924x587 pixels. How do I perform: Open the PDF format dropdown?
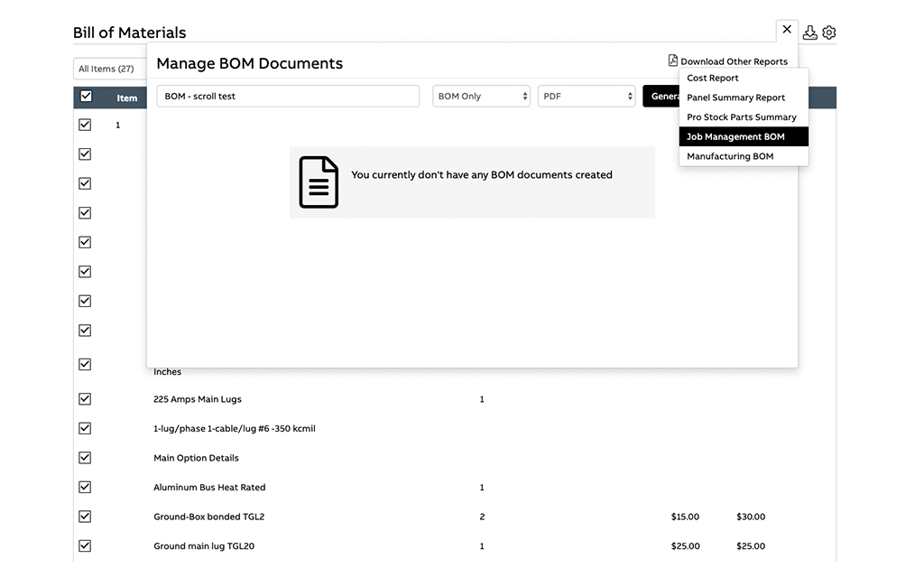(587, 96)
